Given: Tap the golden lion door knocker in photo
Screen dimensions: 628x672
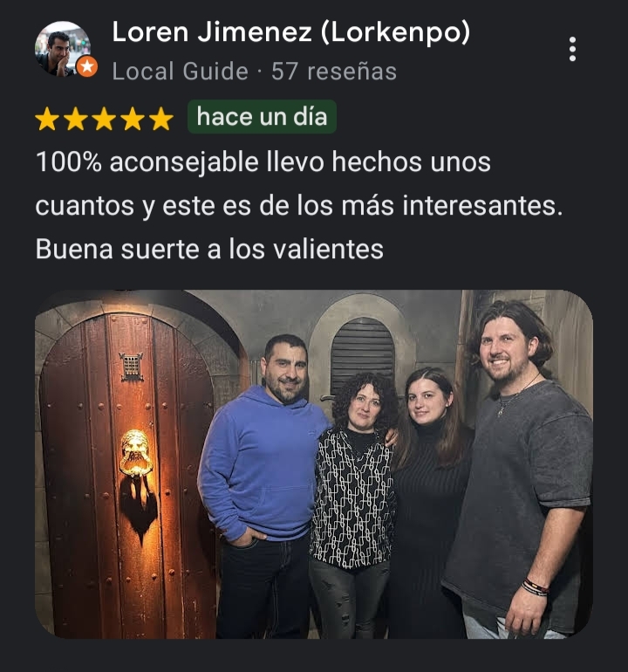Looking at the screenshot, I should (x=136, y=454).
